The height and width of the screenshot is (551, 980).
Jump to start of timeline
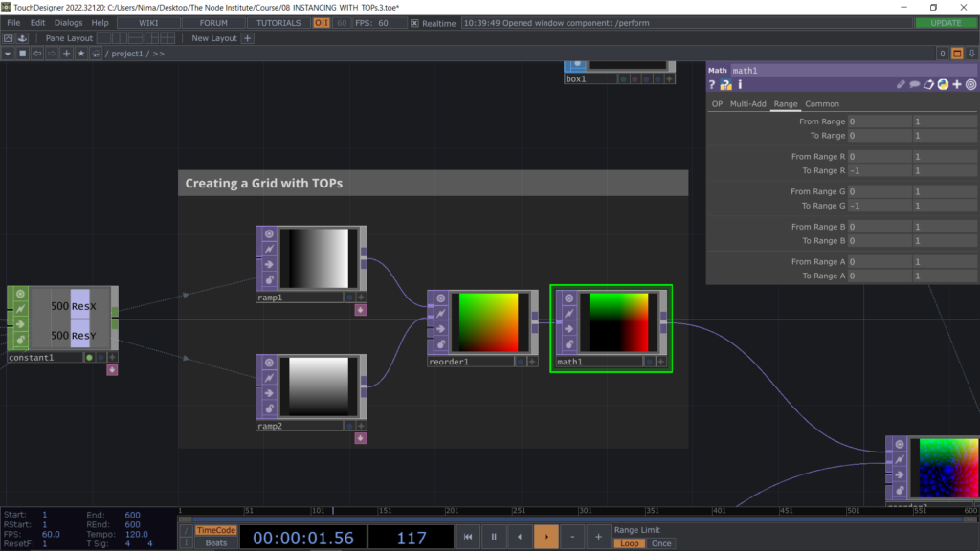(468, 537)
